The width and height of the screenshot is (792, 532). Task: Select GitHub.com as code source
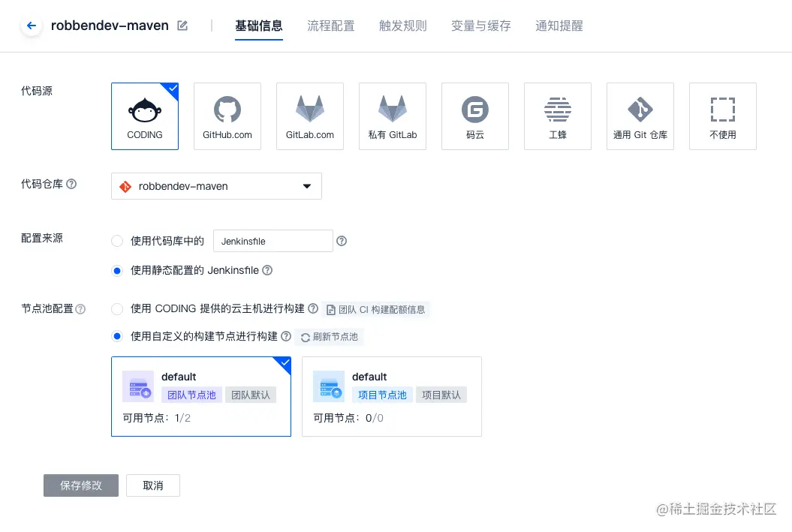coord(227,116)
